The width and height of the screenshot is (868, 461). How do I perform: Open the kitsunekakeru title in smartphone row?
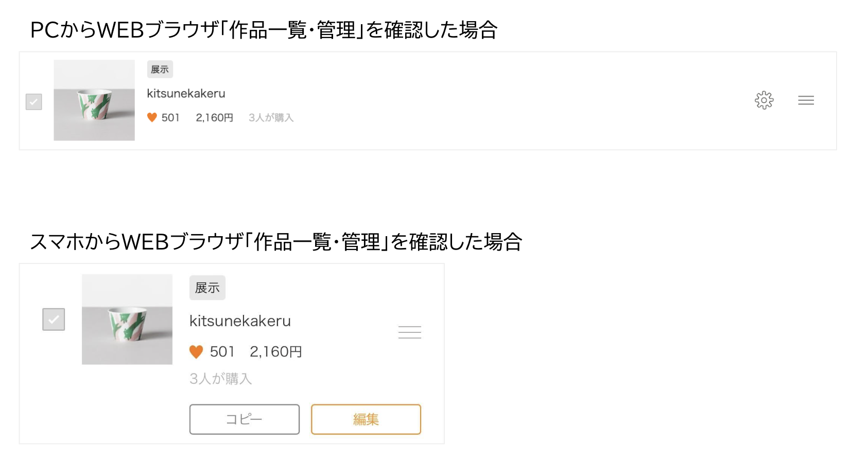pyautogui.click(x=240, y=321)
